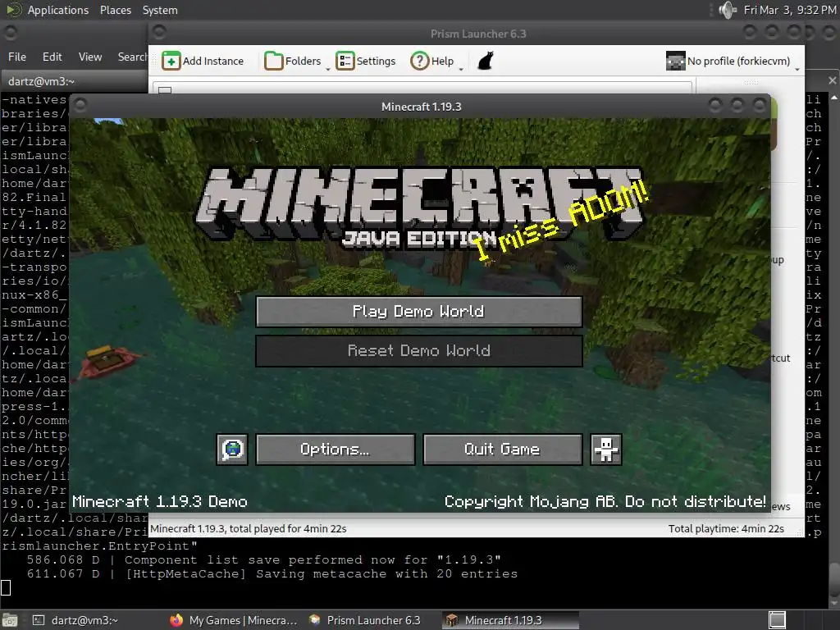Click the black cat icon
The image size is (840, 630).
pos(486,61)
